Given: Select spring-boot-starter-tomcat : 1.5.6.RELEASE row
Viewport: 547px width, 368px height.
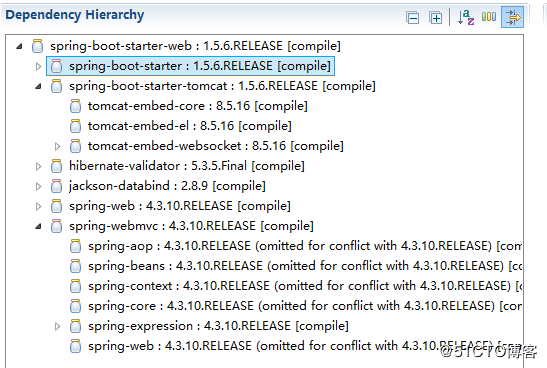Looking at the screenshot, I should [x=222, y=86].
